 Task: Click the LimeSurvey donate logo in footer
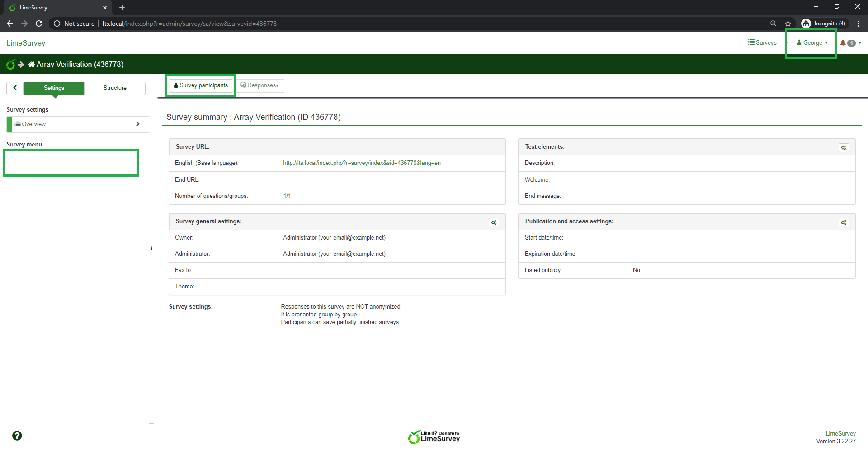434,437
